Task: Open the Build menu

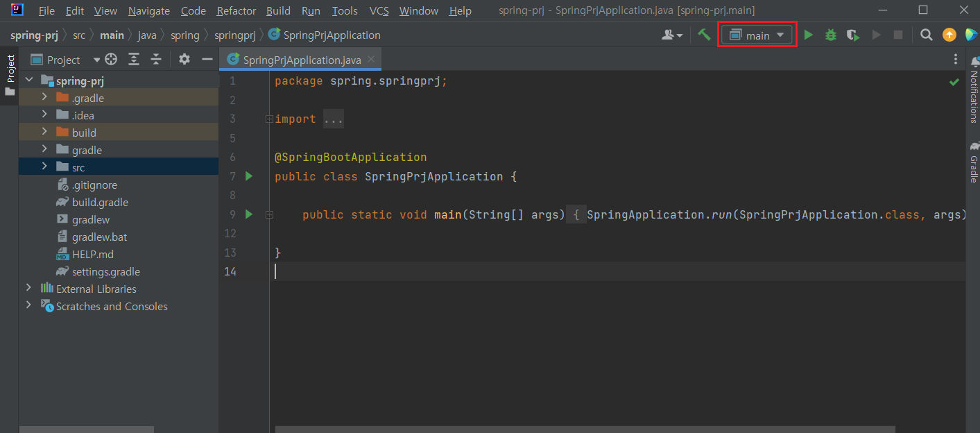Action: click(x=278, y=11)
